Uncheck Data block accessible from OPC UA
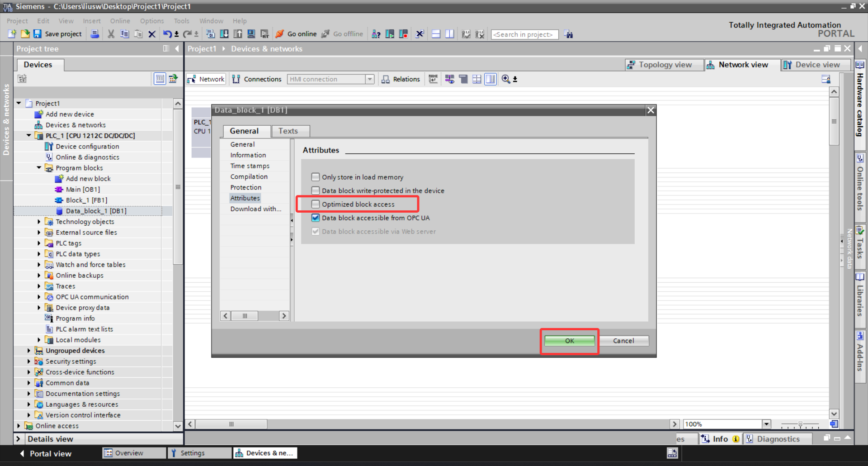The height and width of the screenshot is (466, 868). [316, 218]
